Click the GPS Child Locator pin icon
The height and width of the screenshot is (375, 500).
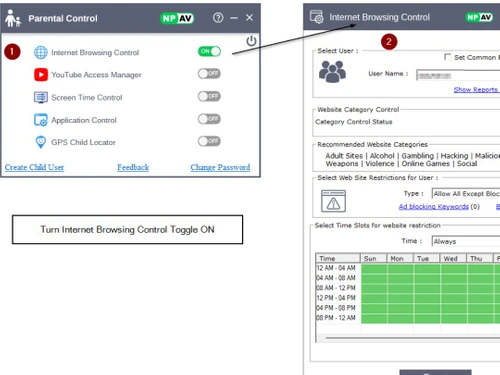[41, 142]
